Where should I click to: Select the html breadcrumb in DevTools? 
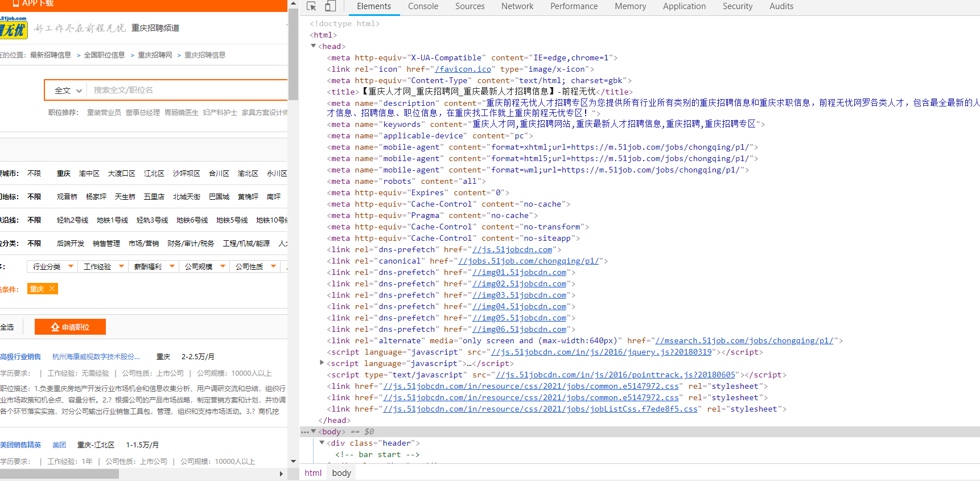click(313, 473)
